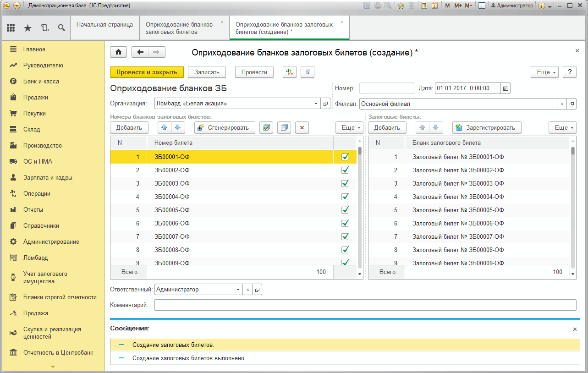Click the Сгенерировать button
588x373 pixels.
225,127
